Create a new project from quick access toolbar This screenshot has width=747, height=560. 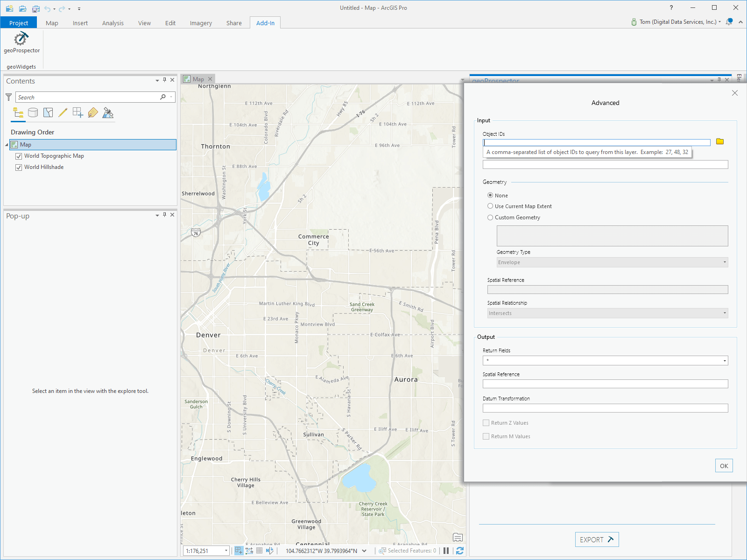[9, 8]
